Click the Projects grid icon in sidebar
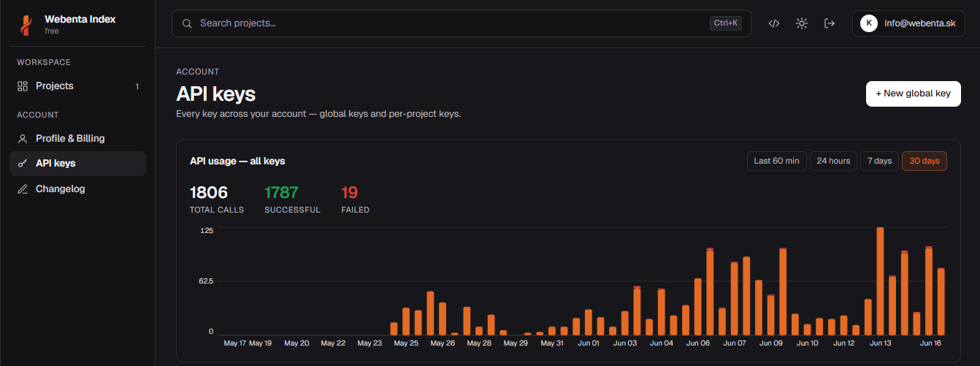980x366 pixels. coord(23,86)
